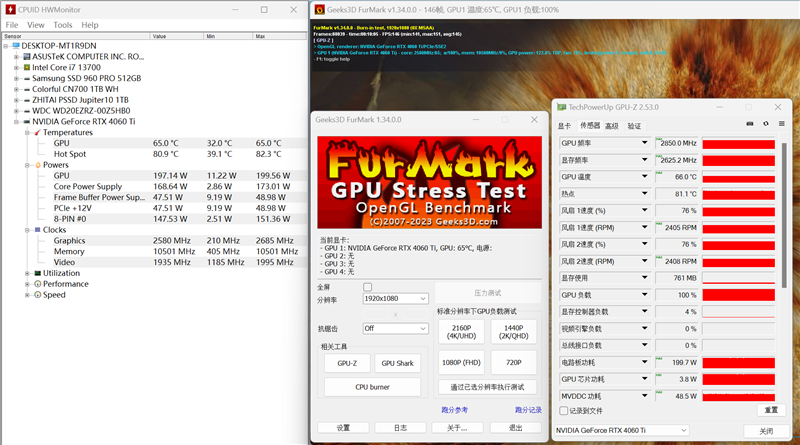Collapse the NVIDIA GeForce RTX 4060 Ti tree node
This screenshot has height=445, width=800.
[16, 122]
